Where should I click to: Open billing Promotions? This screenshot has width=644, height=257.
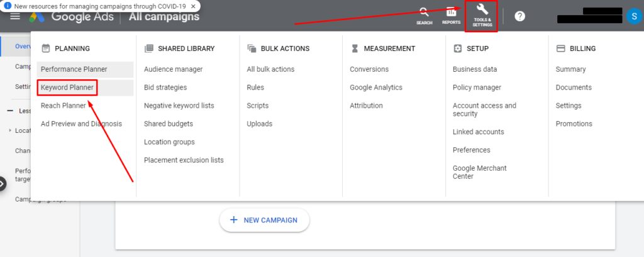574,123
